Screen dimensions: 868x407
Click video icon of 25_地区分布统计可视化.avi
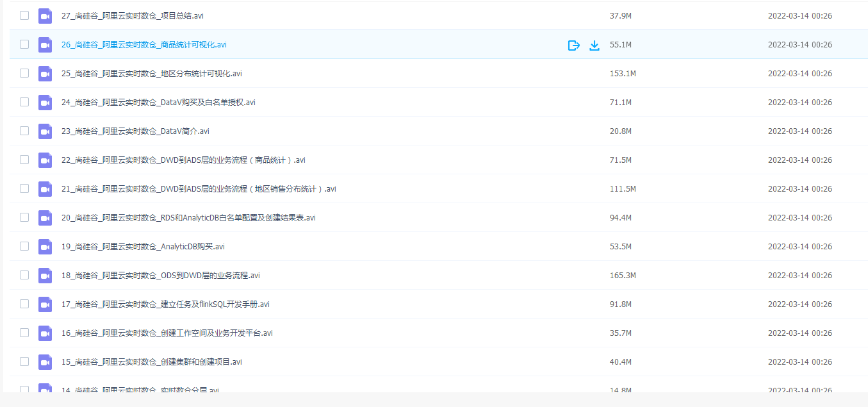click(45, 74)
